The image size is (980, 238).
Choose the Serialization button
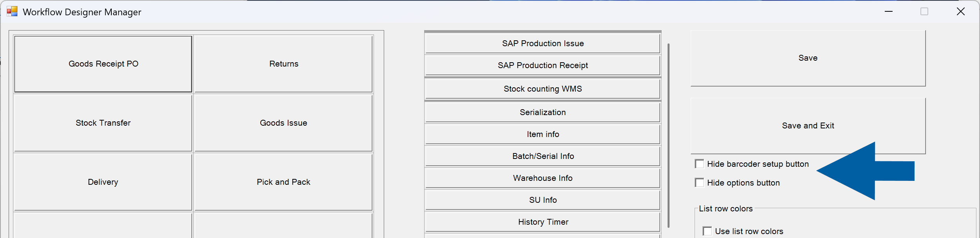[x=543, y=112]
